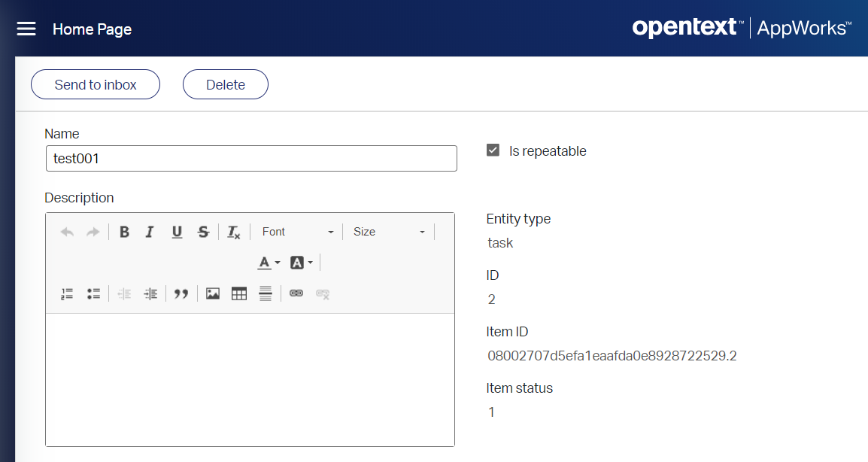Click the Delete button
The height and width of the screenshot is (462, 868).
point(225,84)
